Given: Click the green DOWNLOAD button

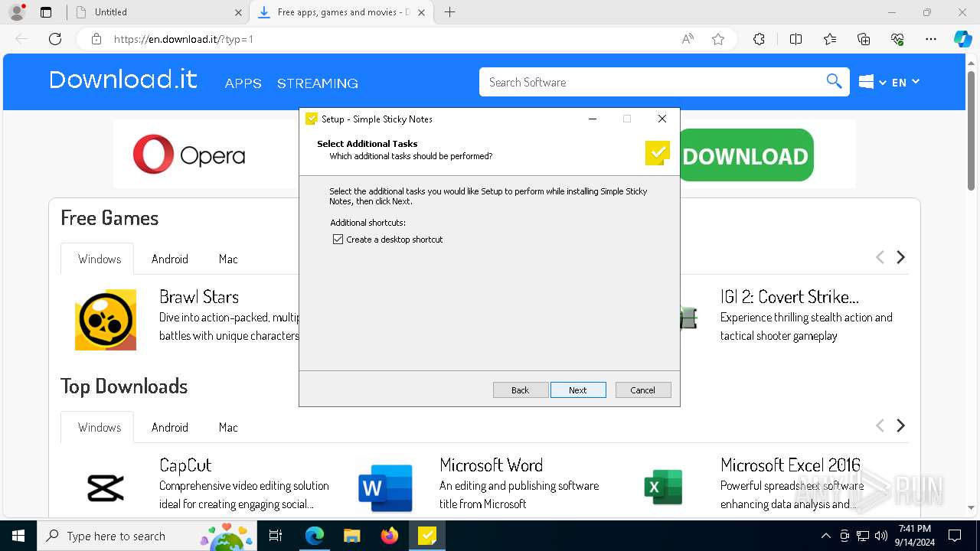Looking at the screenshot, I should pos(746,155).
